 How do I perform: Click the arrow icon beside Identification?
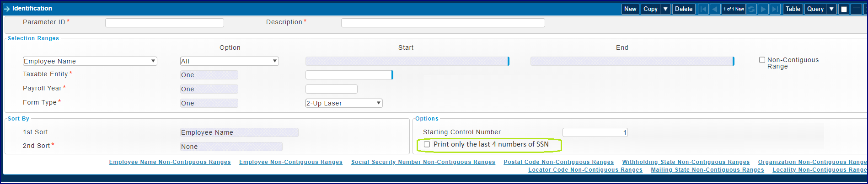[7, 9]
